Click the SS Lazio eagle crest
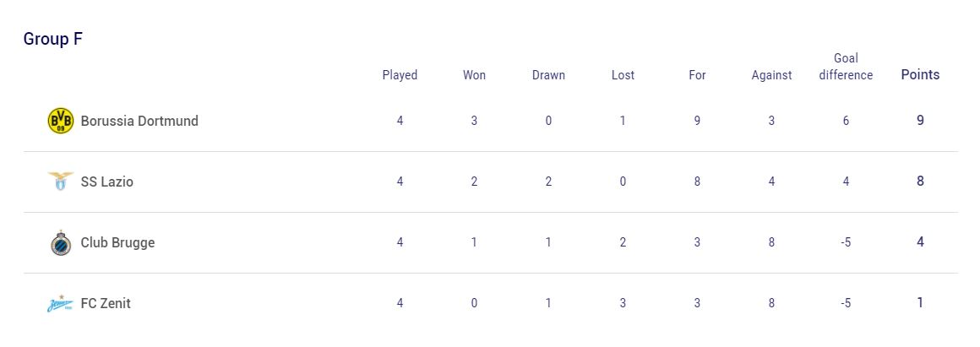Viewport: 980px width, 347px height. pos(61,182)
